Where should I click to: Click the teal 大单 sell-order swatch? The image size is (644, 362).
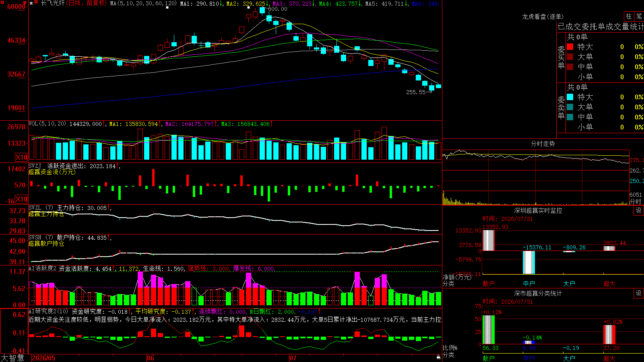pos(570,107)
